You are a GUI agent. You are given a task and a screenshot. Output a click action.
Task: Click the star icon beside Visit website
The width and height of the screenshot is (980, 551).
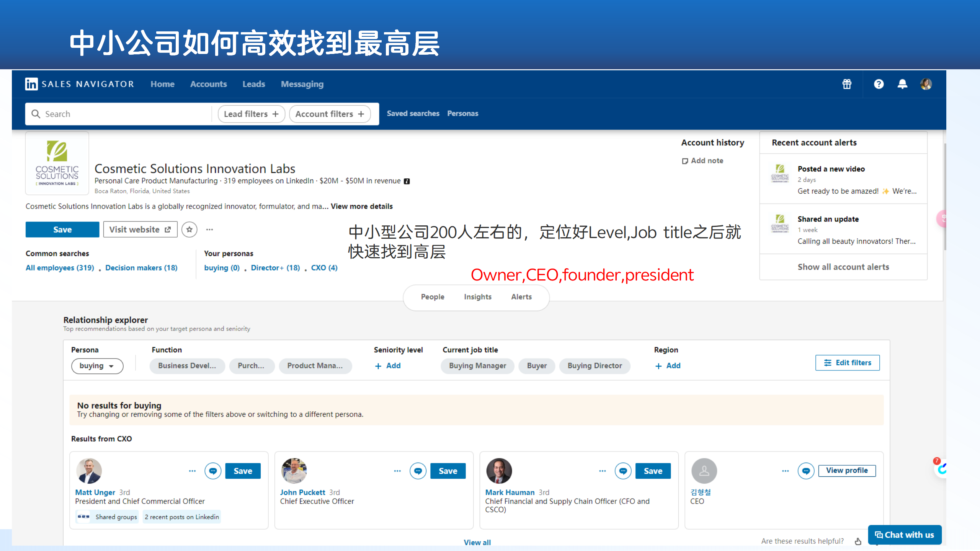[189, 230]
